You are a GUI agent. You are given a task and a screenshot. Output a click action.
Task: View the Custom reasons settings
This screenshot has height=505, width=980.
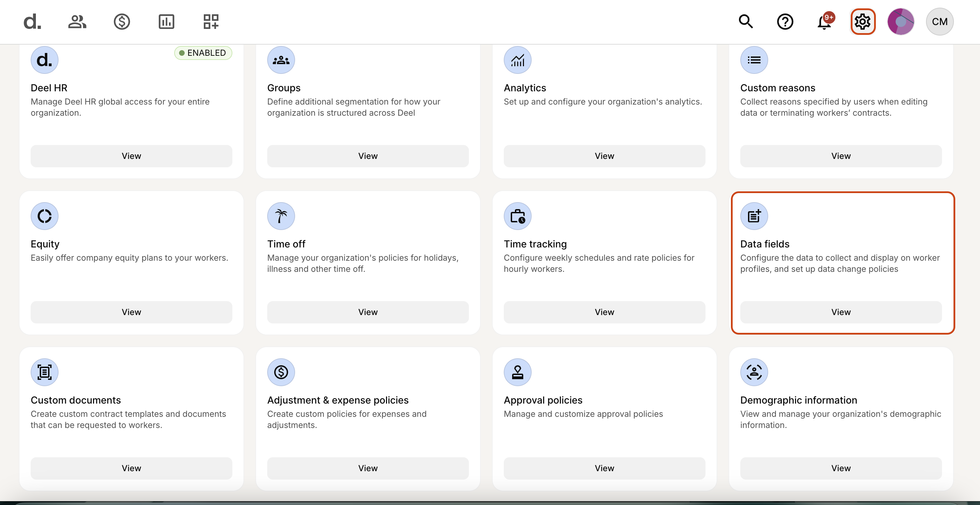(x=841, y=156)
